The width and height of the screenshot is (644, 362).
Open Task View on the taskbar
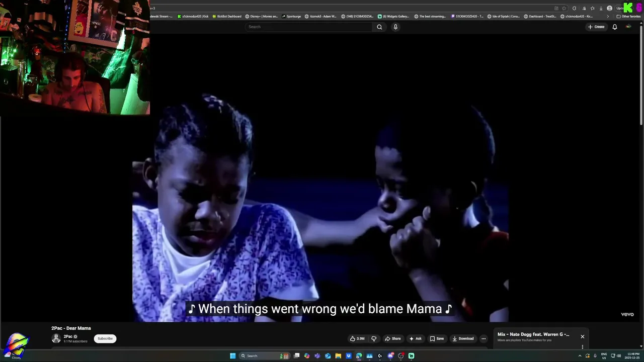[x=296, y=355]
